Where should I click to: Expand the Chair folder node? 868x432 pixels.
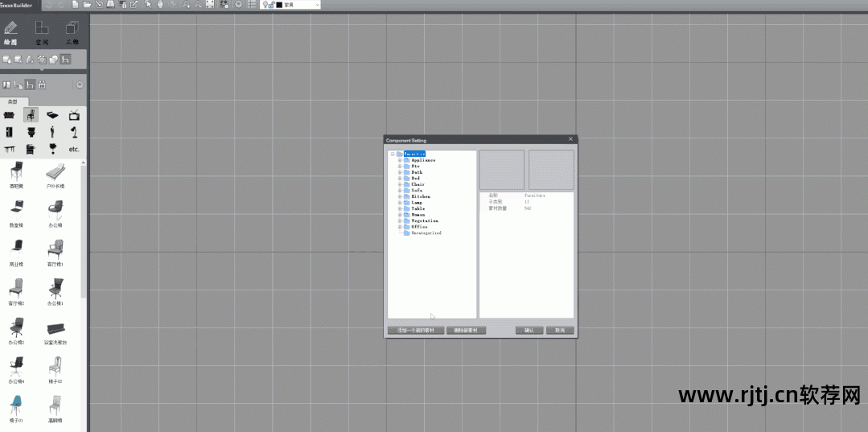pyautogui.click(x=400, y=184)
